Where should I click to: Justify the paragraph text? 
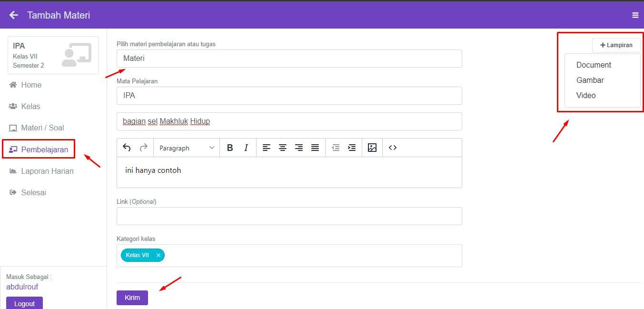tap(315, 148)
